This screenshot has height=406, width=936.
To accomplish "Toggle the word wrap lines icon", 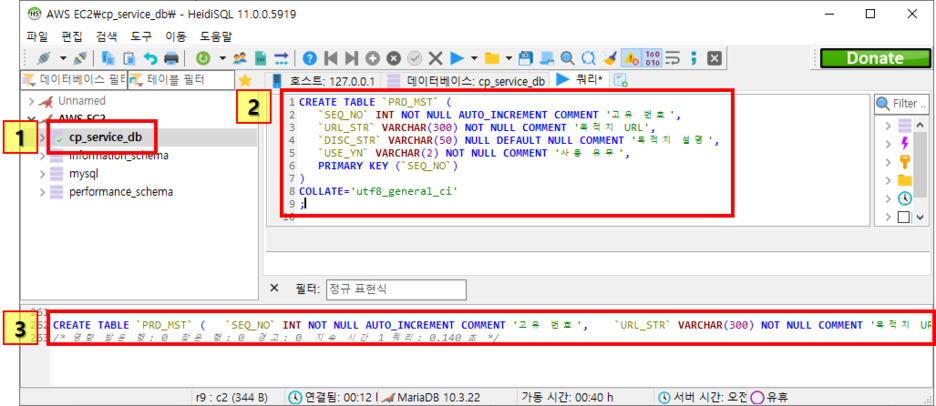I will pos(673,58).
